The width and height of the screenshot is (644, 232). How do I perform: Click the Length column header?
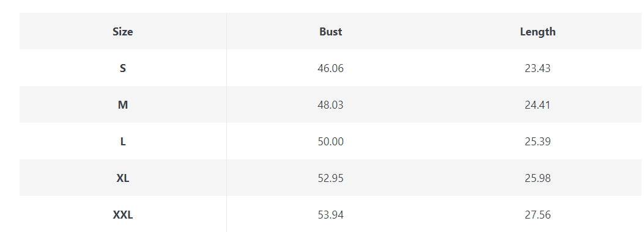coord(538,32)
